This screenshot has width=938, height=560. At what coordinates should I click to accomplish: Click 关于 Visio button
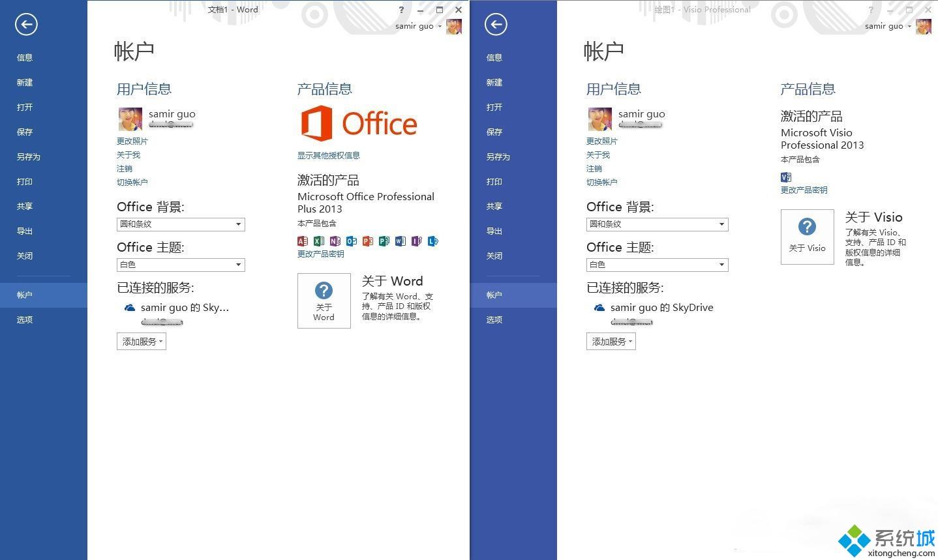pyautogui.click(x=808, y=237)
